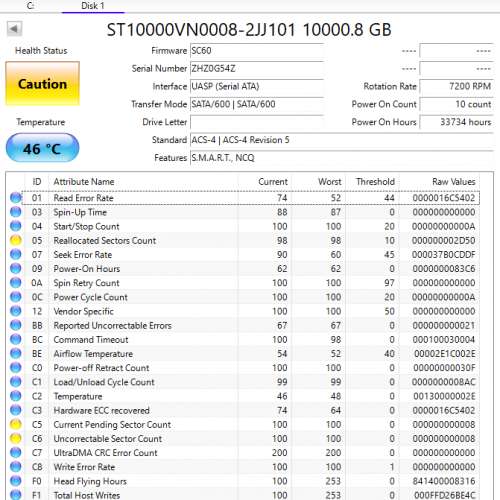500x500 pixels.
Task: Select the Read Error Rate attribute name
Action: tap(83, 198)
